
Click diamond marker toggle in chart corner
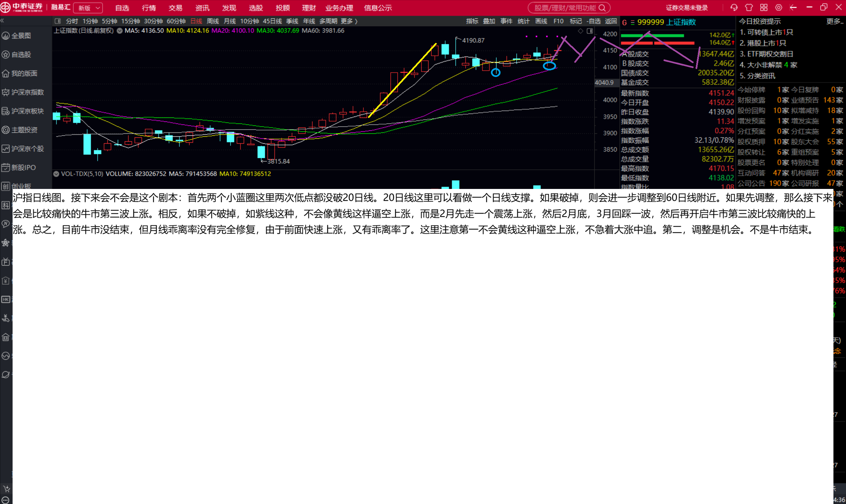coord(581,31)
